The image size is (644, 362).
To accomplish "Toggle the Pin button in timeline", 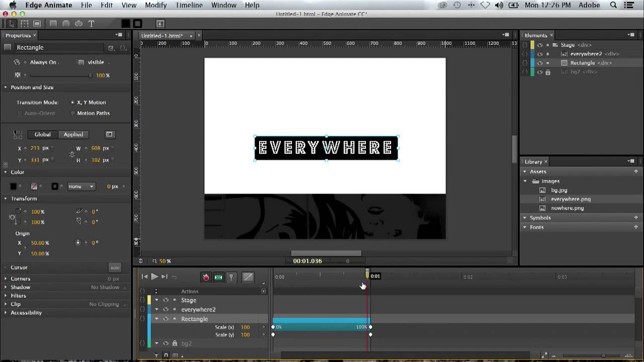I will 231,277.
